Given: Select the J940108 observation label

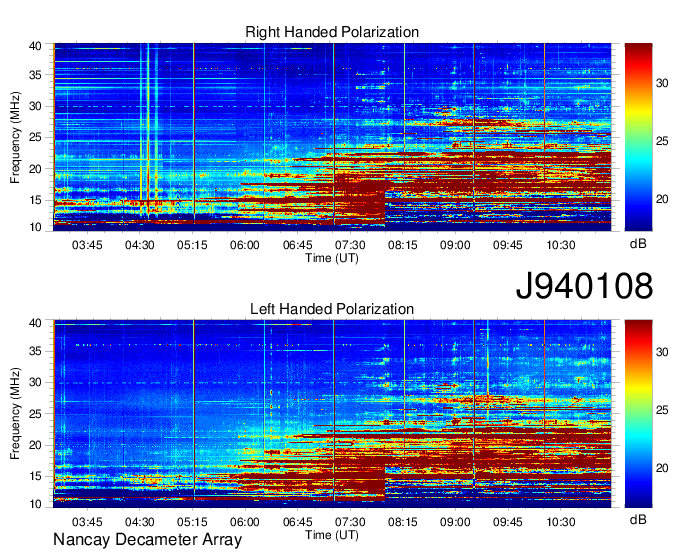Looking at the screenshot, I should tap(584, 286).
